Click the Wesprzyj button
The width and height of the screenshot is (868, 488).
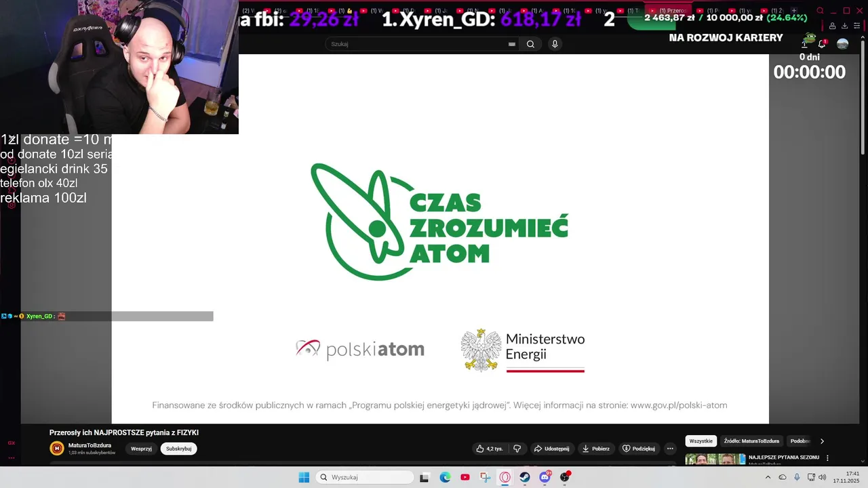(x=141, y=449)
